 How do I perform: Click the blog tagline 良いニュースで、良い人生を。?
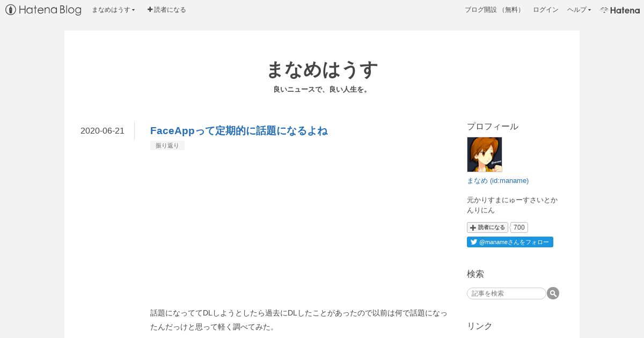coord(322,90)
